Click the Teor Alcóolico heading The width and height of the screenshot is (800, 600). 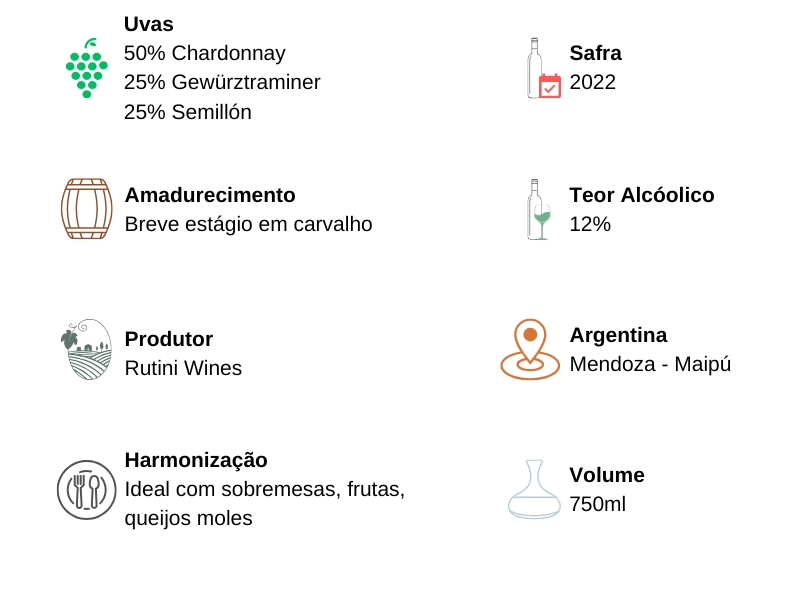642,195
